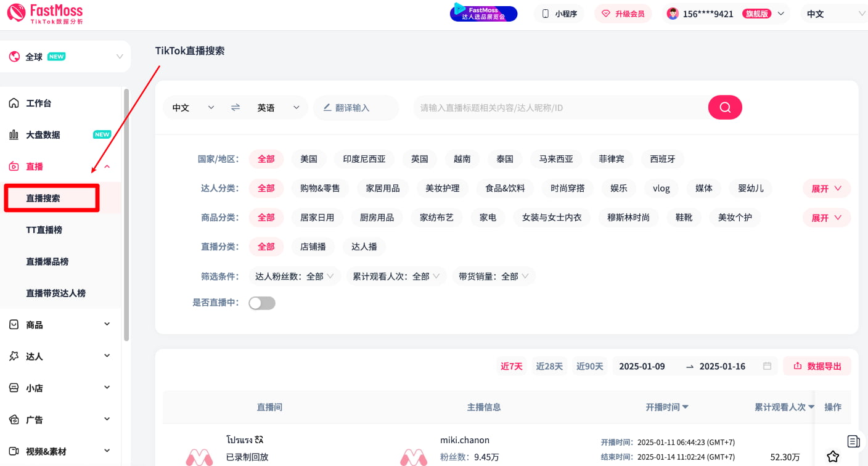Click the FastMoss logo
This screenshot has height=466, width=868.
43,13
